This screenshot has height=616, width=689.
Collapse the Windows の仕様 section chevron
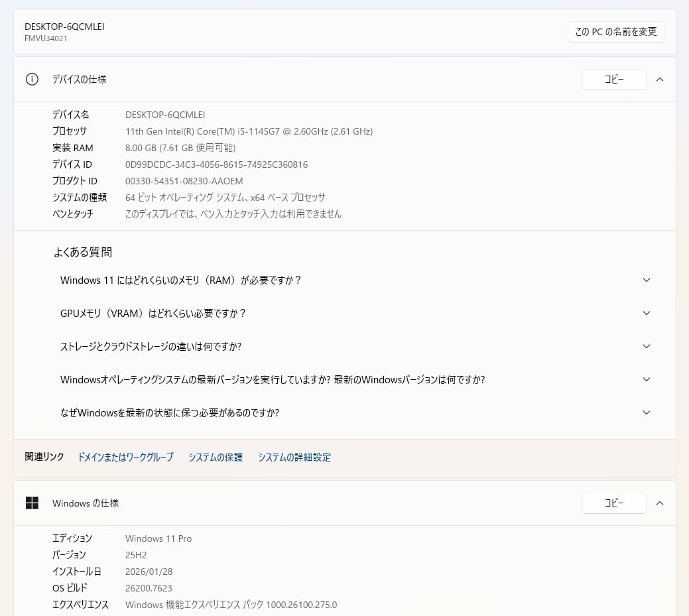point(660,503)
